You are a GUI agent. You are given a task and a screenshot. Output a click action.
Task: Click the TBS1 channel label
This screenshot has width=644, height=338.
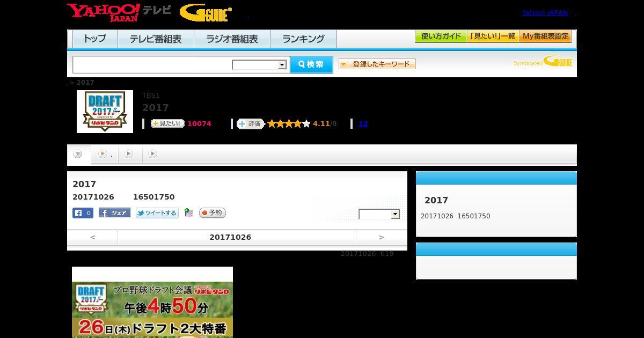[151, 95]
